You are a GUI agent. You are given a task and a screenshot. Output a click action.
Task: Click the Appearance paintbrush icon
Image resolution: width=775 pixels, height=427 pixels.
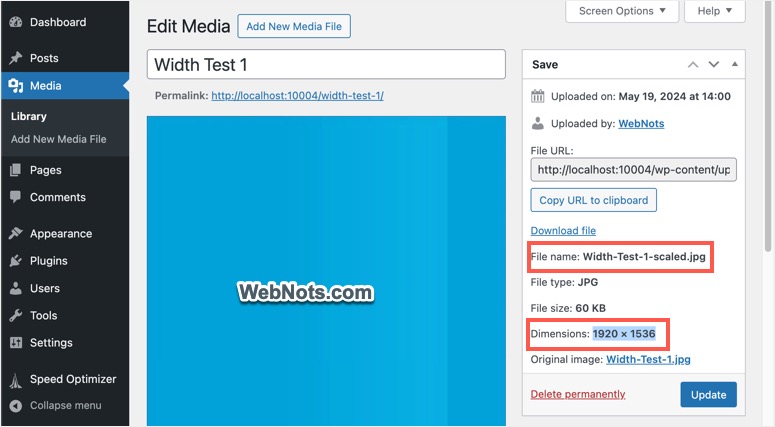pos(16,233)
